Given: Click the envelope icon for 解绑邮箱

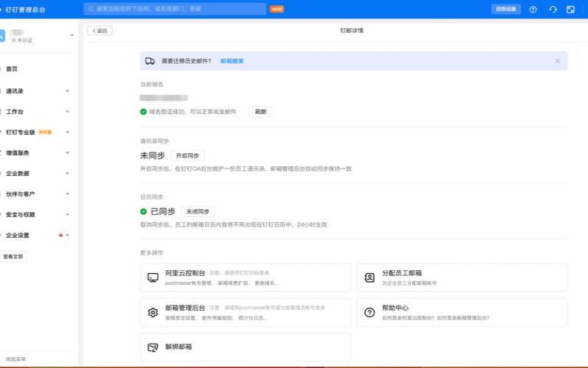Looking at the screenshot, I should 153,347.
